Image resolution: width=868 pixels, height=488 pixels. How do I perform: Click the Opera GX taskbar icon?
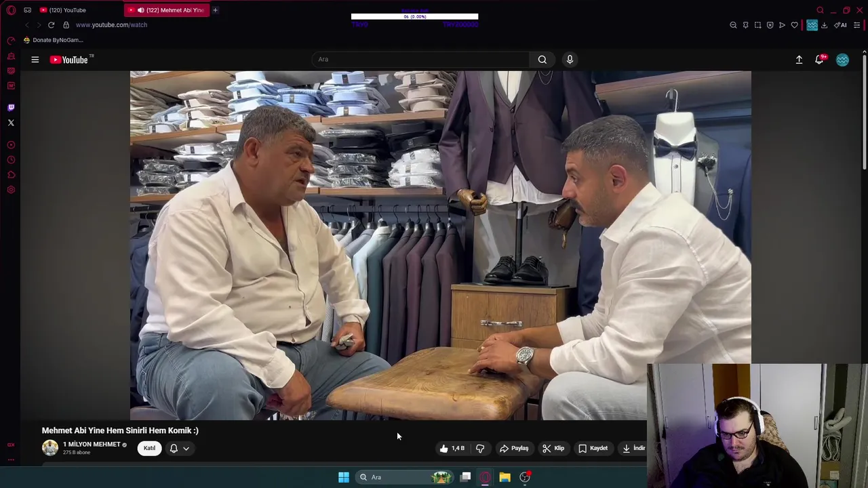pos(485,477)
